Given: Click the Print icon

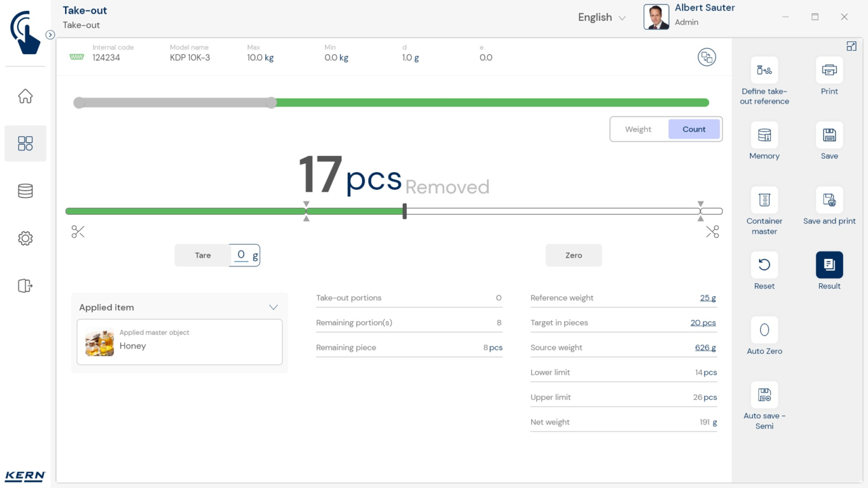Looking at the screenshot, I should click(x=829, y=70).
